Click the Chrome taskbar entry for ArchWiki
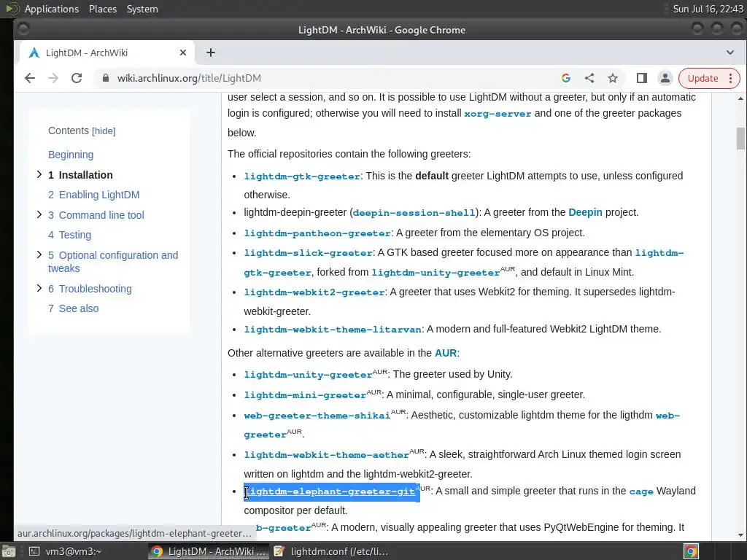The width and height of the screenshot is (747, 560). (208, 551)
